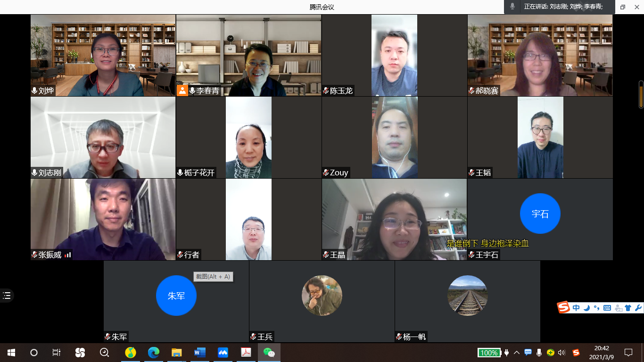Open the system volume speaker control
644x362 pixels.
tap(561, 353)
